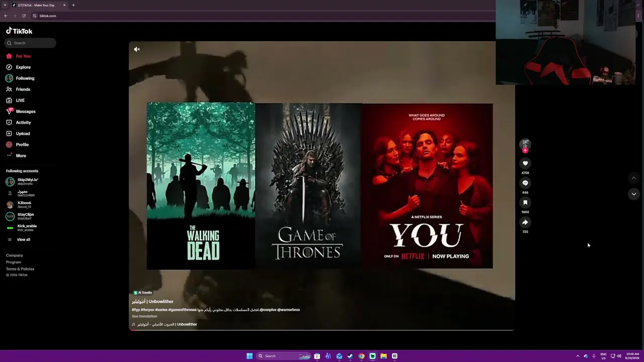The width and height of the screenshot is (644, 362).
Task: Open Google Chrome from the taskbar
Action: click(361, 356)
